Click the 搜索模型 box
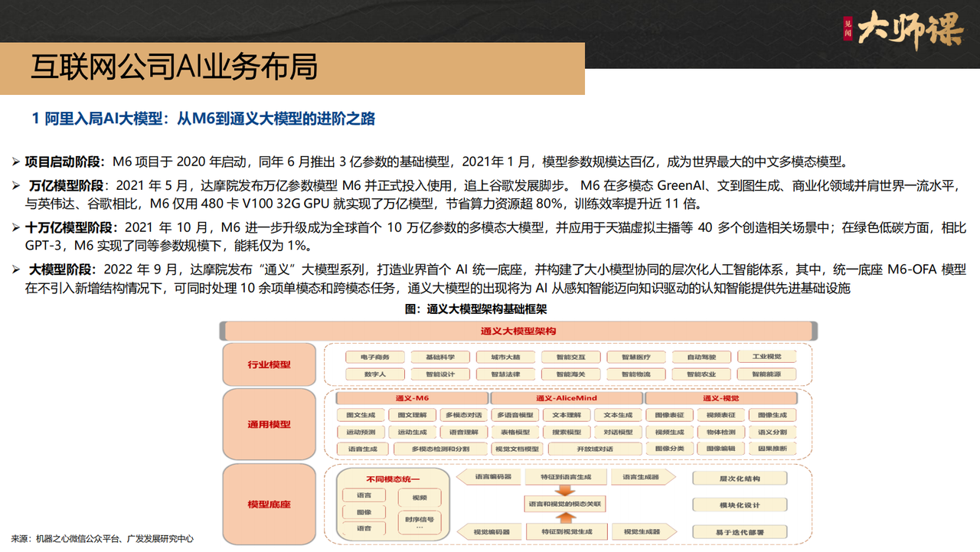Screen dimensions: 980x552 (567, 432)
